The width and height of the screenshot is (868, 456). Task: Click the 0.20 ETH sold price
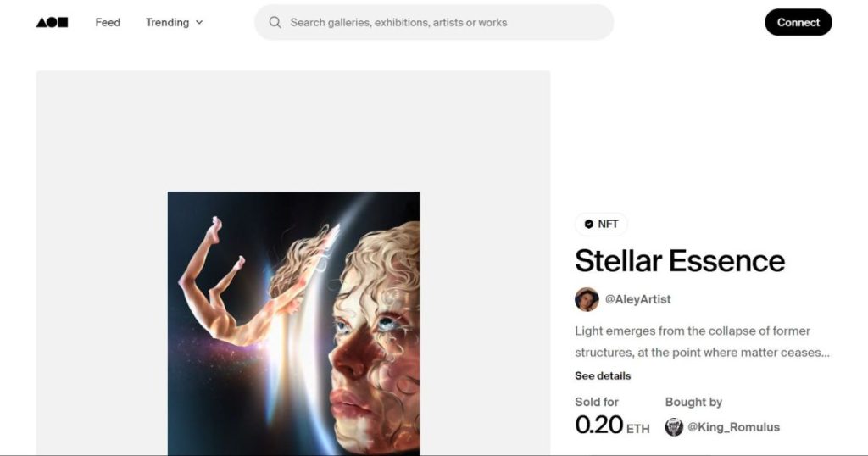[x=612, y=425]
